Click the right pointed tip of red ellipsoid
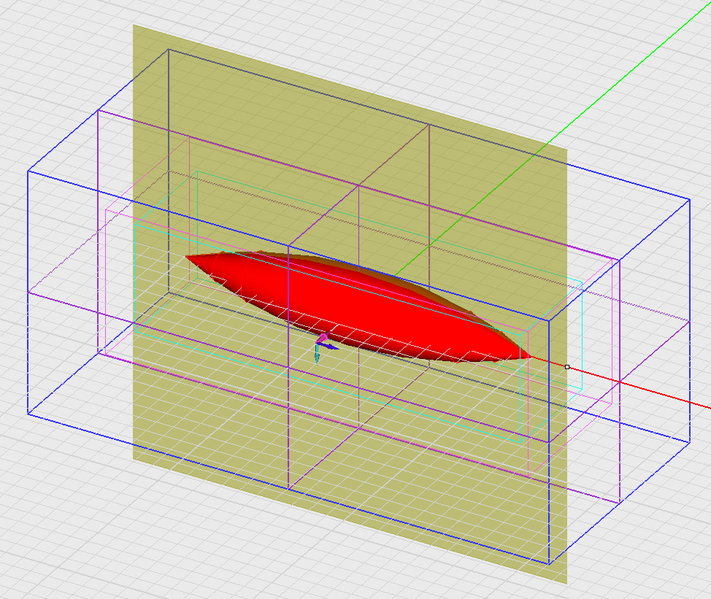The image size is (711, 599). click(x=529, y=357)
